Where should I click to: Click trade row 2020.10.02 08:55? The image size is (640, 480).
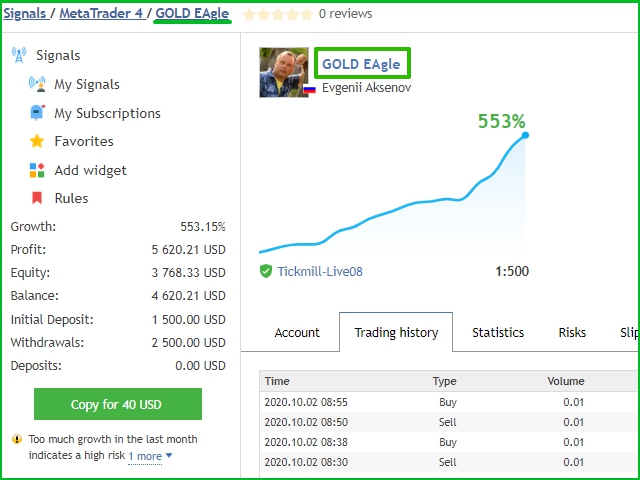[x=449, y=402]
